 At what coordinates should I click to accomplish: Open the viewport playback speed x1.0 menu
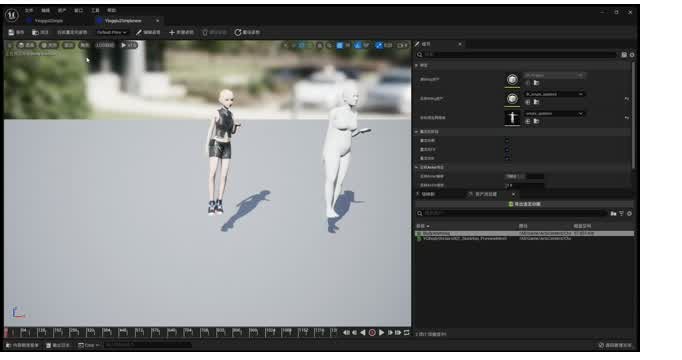point(129,45)
